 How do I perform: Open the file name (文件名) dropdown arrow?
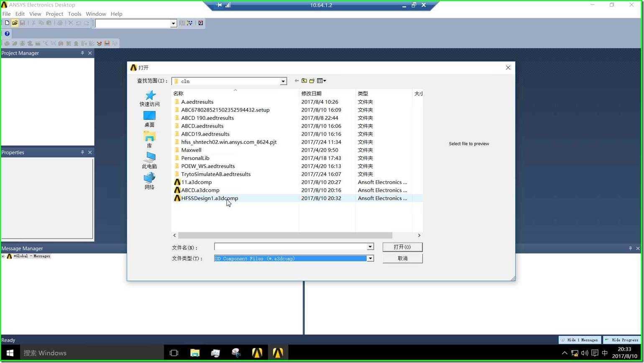click(370, 247)
